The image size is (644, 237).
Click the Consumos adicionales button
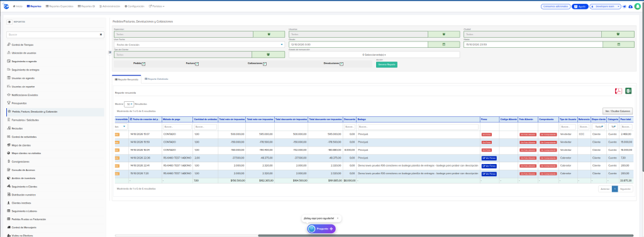[x=555, y=6]
